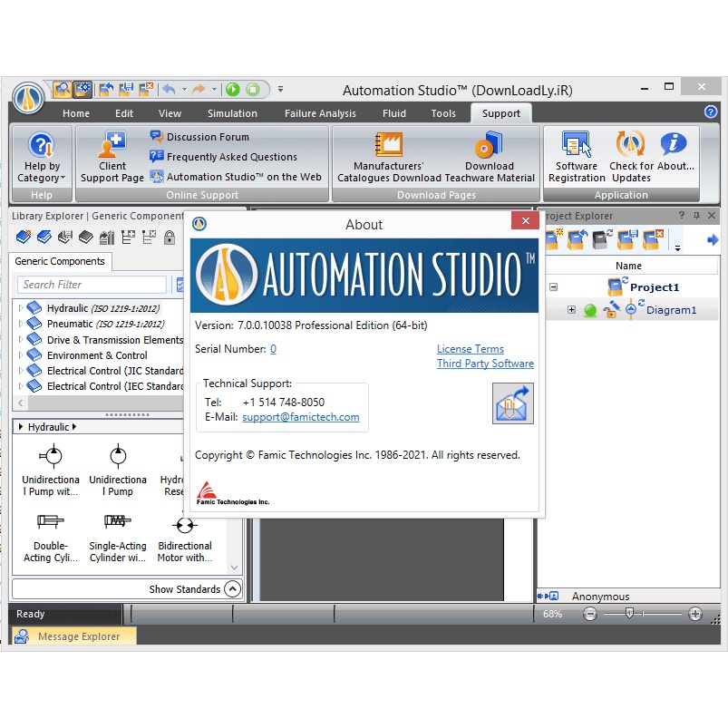Click the Undo arrow in quick access toolbar
This screenshot has width=728, height=728.
coord(169,89)
